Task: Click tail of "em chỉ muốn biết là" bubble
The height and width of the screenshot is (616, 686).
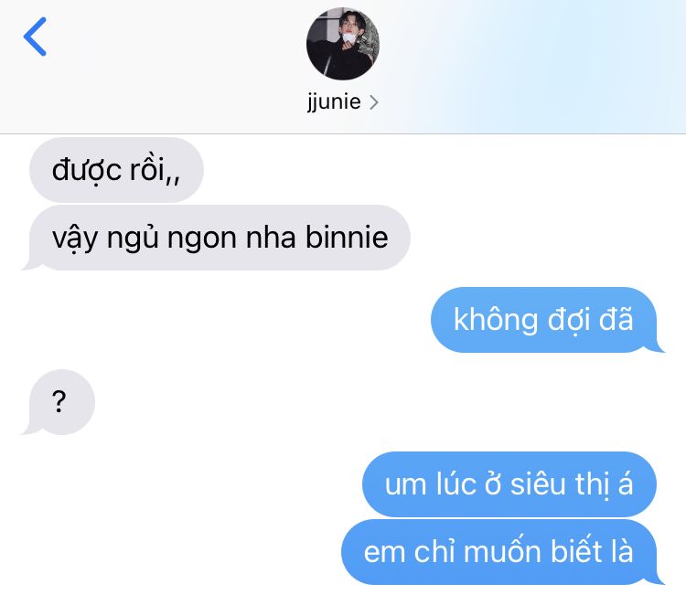Action: tap(656, 579)
